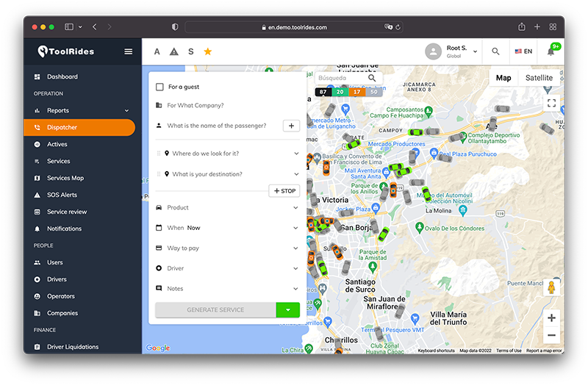Open a new browser tab with plus
The width and height of the screenshot is (588, 385).
coord(537,26)
